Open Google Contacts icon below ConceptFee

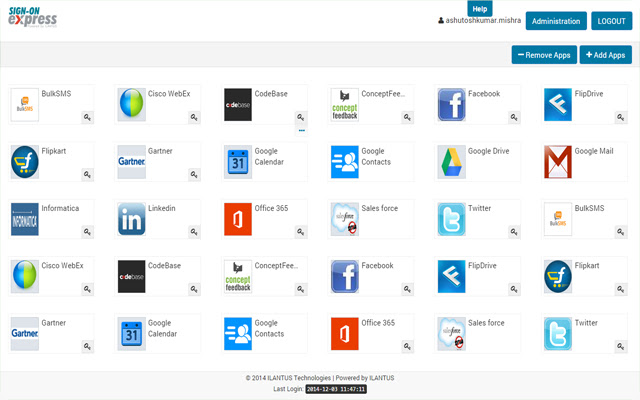coord(238,334)
